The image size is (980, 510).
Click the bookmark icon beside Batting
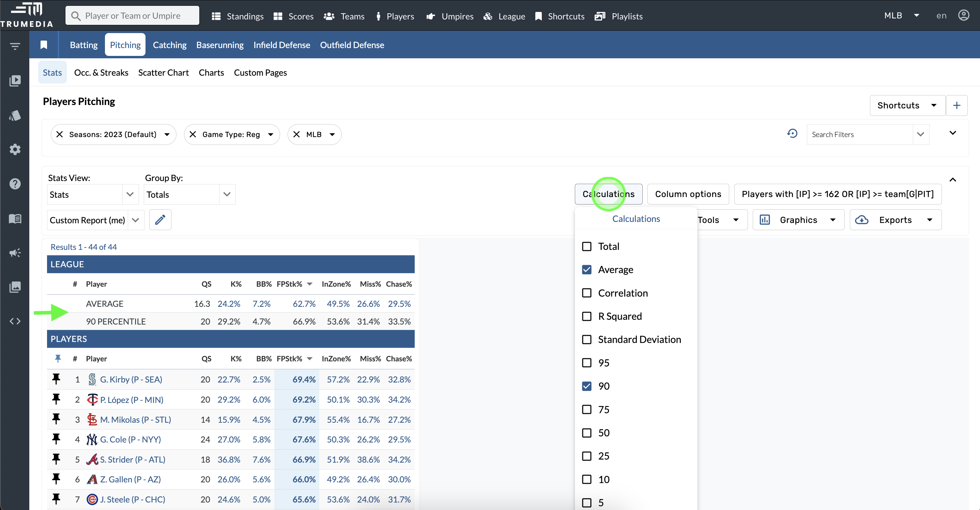tap(44, 45)
